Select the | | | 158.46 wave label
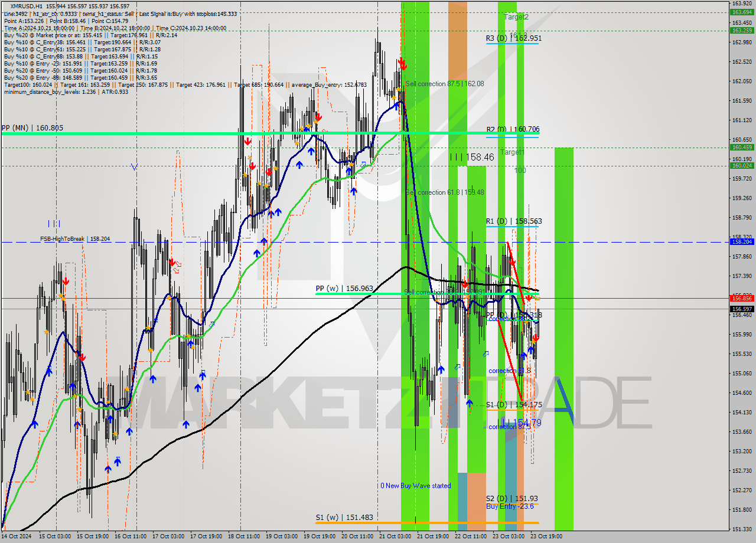 [x=471, y=157]
